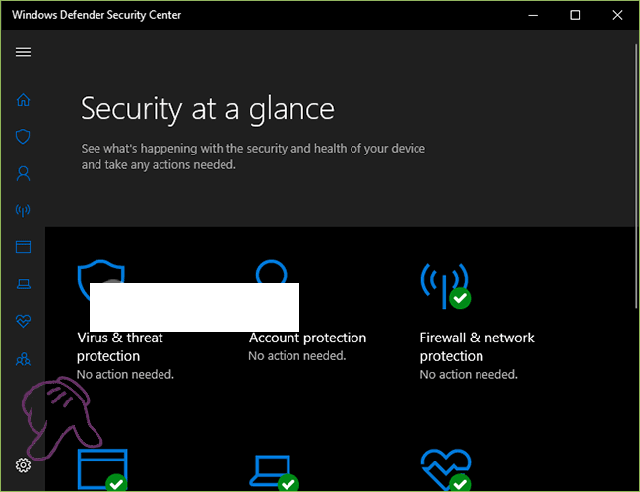640x492 pixels.
Task: Open Family options sidebar icon
Action: 23,359
